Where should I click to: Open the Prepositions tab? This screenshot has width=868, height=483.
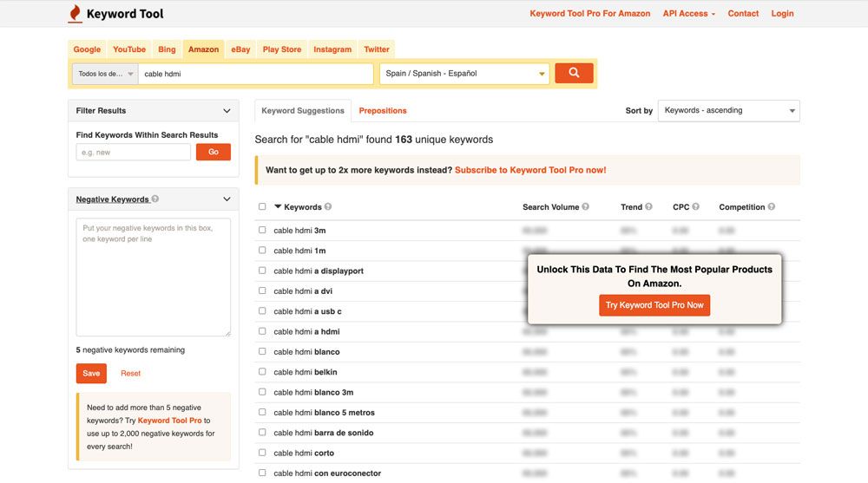pos(383,111)
